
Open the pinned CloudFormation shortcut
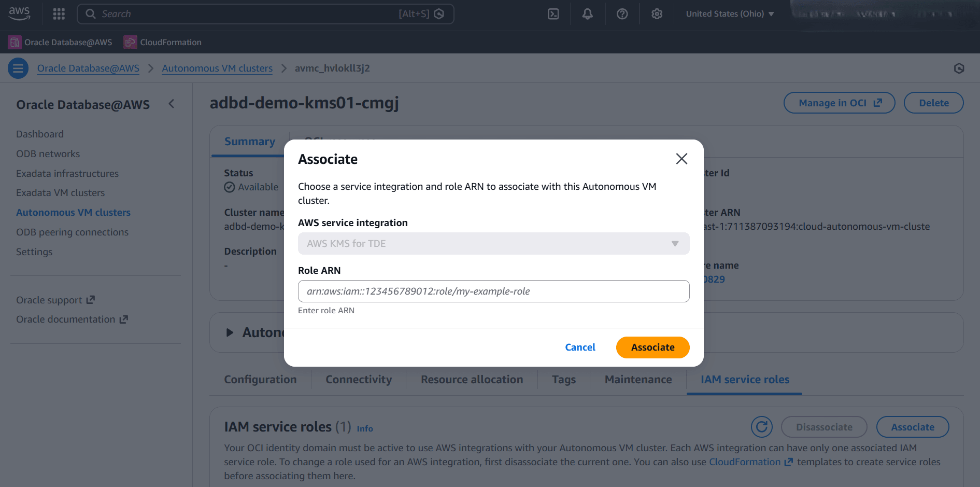pyautogui.click(x=163, y=42)
